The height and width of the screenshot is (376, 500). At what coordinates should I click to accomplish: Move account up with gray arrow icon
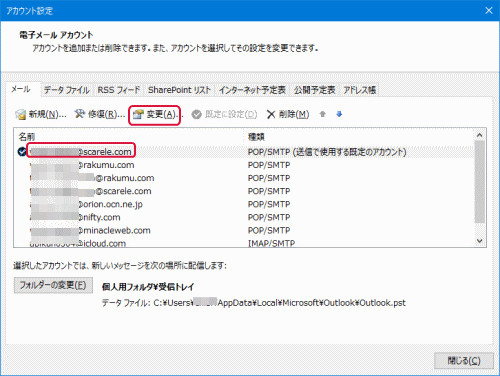[x=322, y=114]
